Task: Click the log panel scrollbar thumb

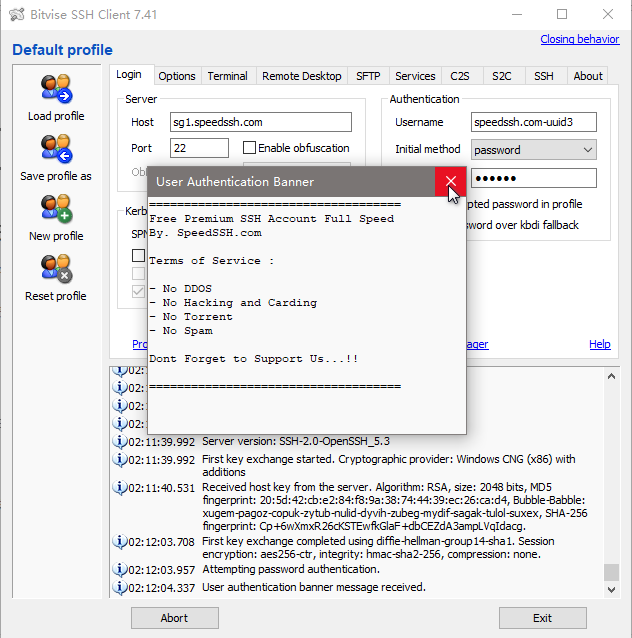Action: (611, 572)
